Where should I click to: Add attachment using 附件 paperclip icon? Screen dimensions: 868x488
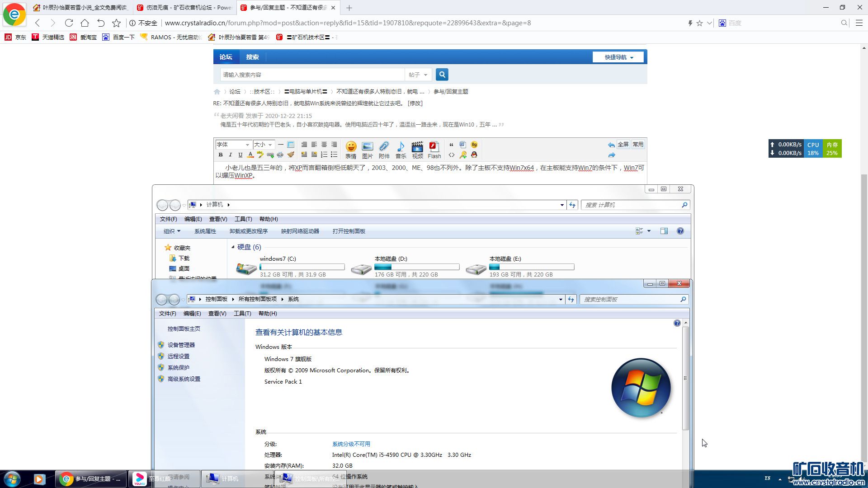coord(384,149)
